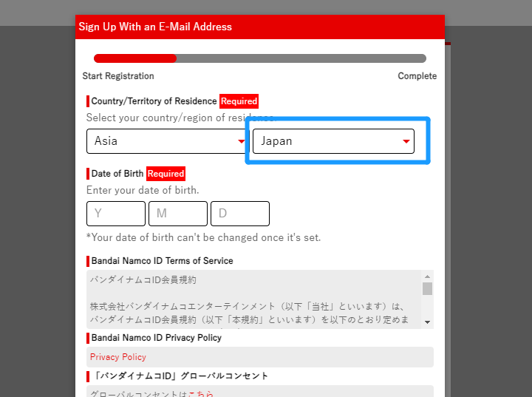Click the Terms of Service scrollbar thumb
Screen dimensions: 532x397
[428, 289]
